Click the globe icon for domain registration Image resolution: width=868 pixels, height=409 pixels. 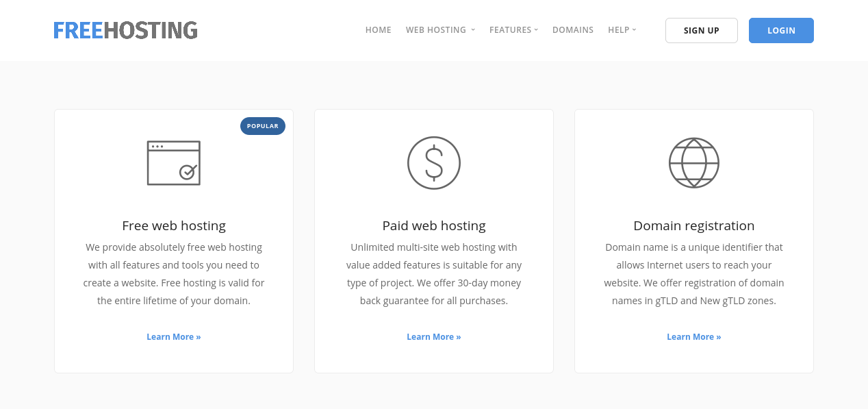694,163
